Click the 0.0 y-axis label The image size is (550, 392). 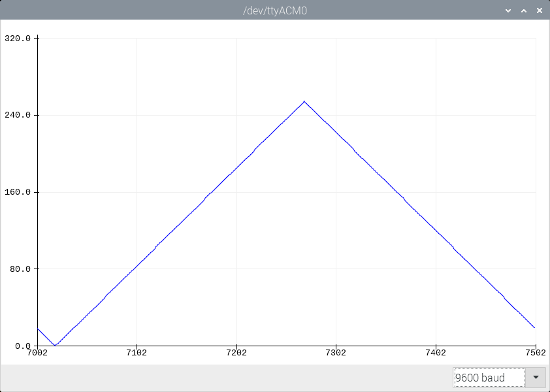pos(23,346)
